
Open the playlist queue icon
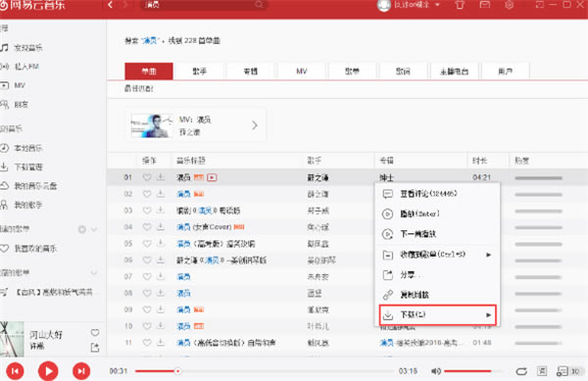[x=563, y=371]
